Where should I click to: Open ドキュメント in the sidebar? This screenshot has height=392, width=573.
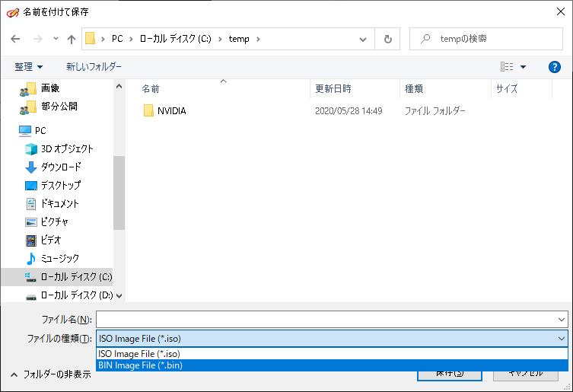click(59, 204)
